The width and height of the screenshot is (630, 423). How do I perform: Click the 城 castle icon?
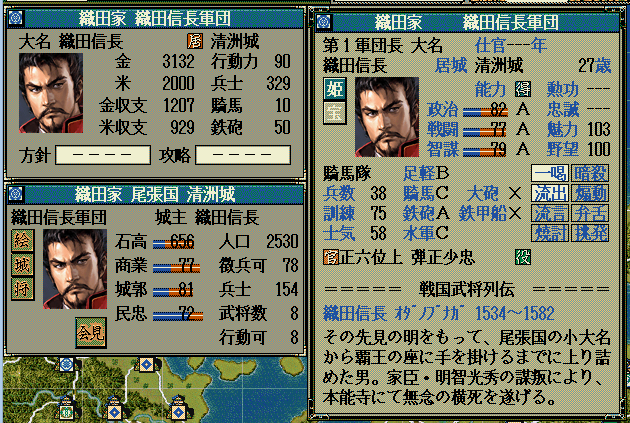click(22, 265)
